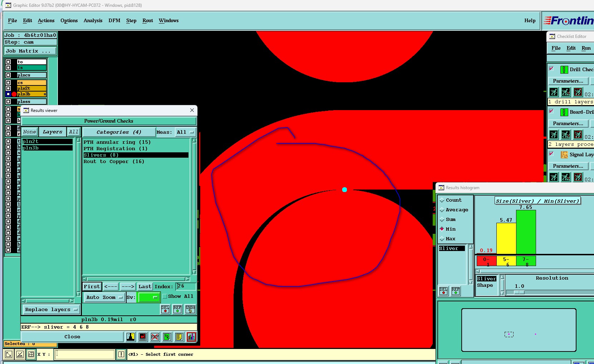Open Run menu in Checklist Editor
Viewport: 594px width, 364px height.
coord(586,48)
